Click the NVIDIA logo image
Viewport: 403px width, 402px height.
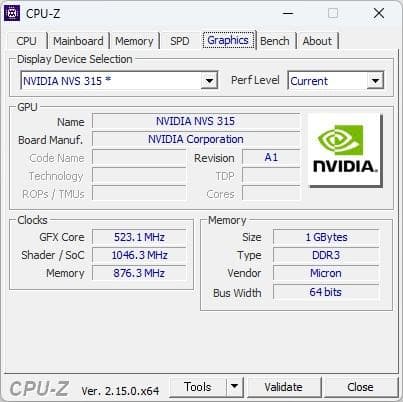[x=345, y=150]
